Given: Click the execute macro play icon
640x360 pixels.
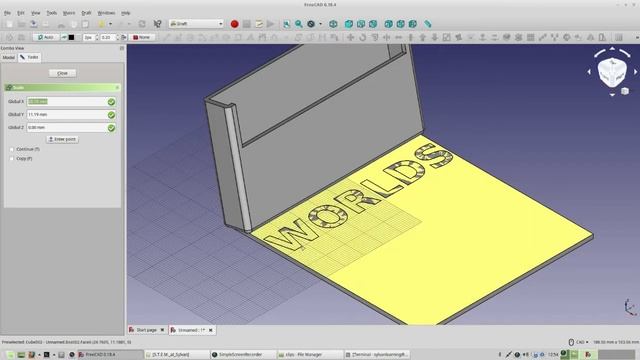Looking at the screenshot, I should click(x=270, y=24).
